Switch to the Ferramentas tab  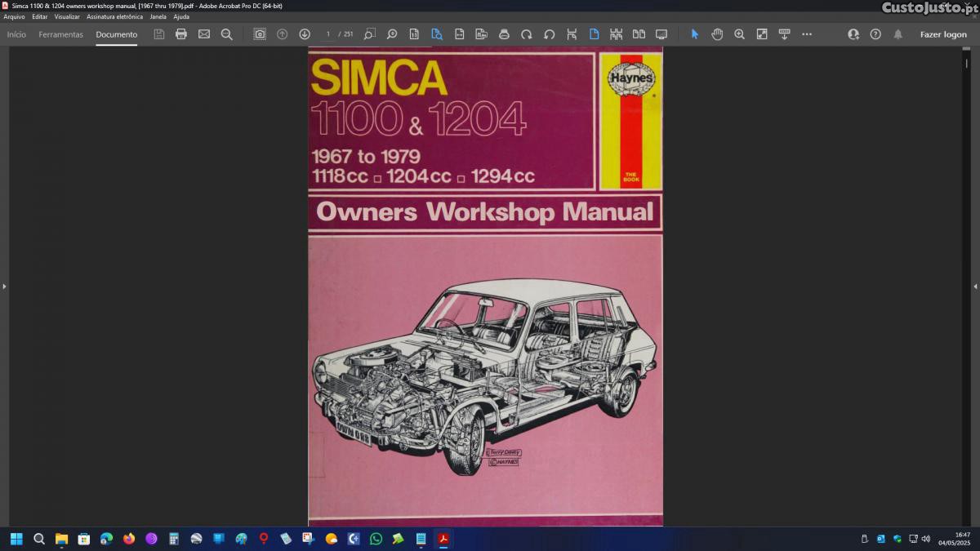point(60,34)
